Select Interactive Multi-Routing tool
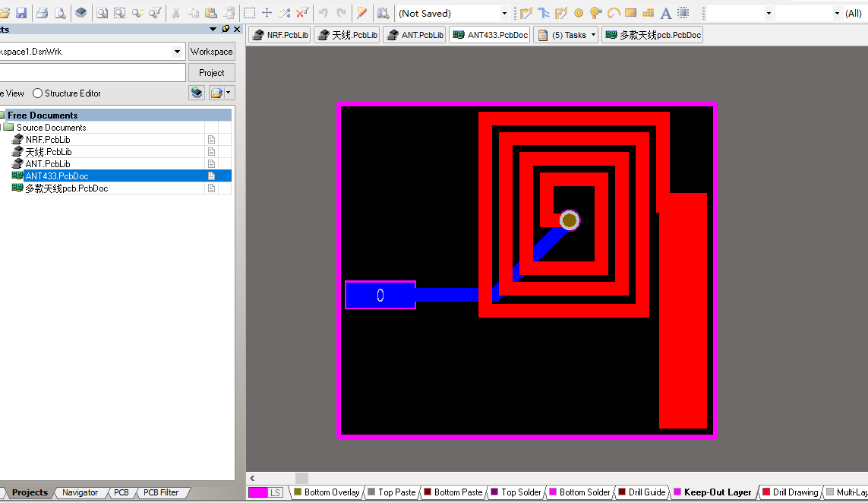This screenshot has width=868, height=503. [561, 13]
